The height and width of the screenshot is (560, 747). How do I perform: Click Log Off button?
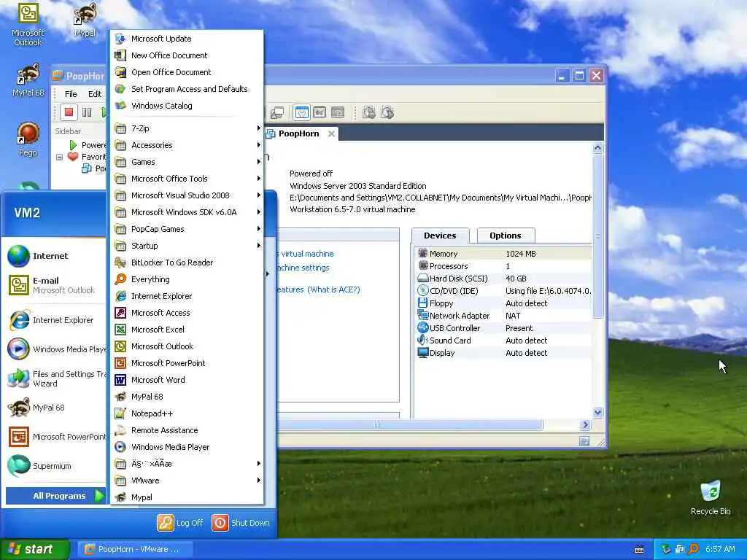pos(180,523)
